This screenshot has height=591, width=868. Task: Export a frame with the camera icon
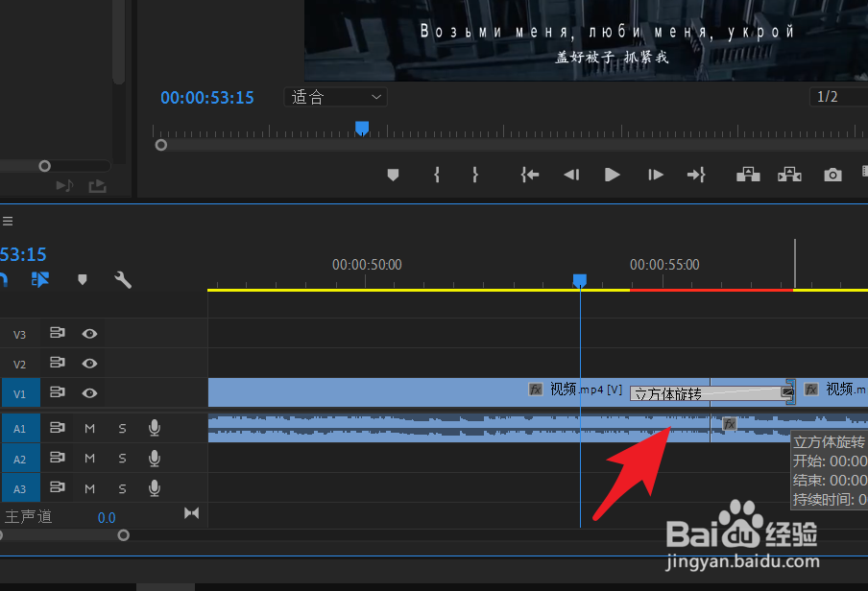coord(832,176)
